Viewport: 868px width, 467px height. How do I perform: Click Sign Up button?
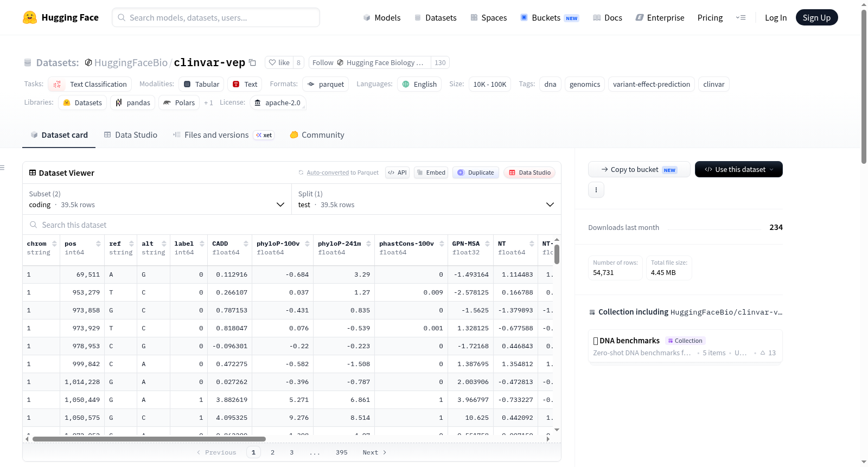tap(816, 17)
